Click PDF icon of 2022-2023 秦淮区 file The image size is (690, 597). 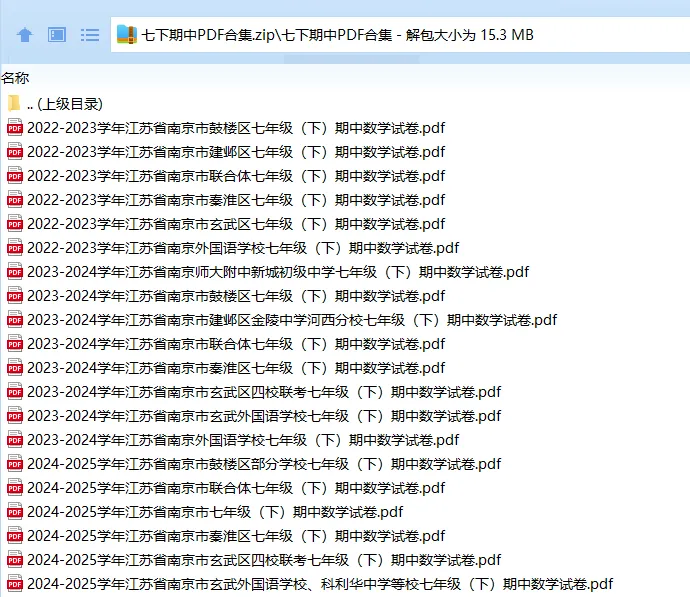point(15,200)
